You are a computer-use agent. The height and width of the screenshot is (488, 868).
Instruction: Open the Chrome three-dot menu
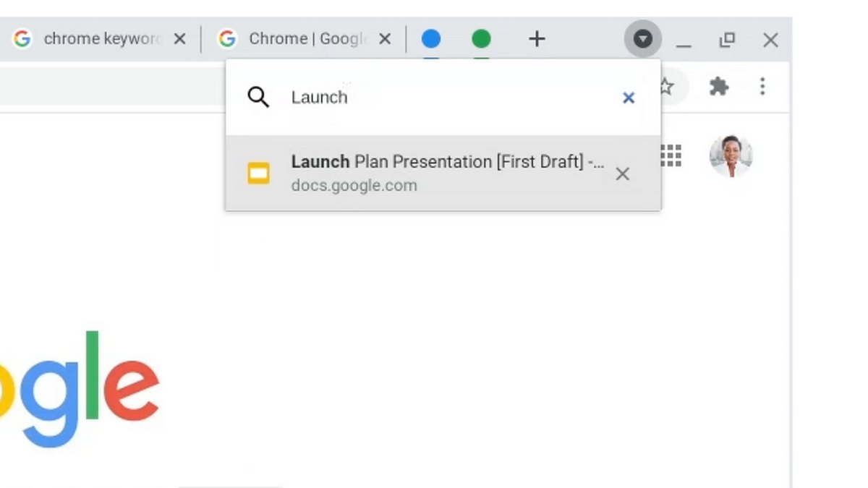pyautogui.click(x=762, y=86)
